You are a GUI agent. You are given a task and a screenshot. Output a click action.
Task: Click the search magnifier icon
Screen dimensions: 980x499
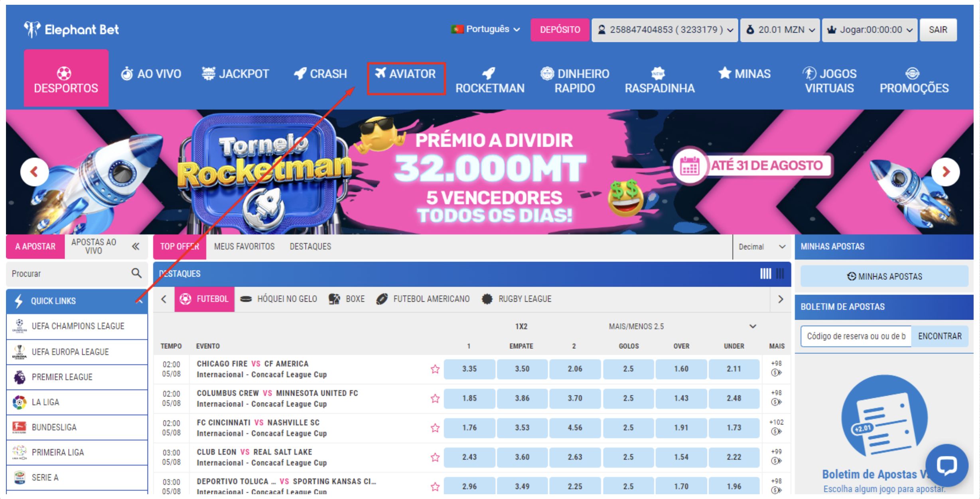point(136,273)
